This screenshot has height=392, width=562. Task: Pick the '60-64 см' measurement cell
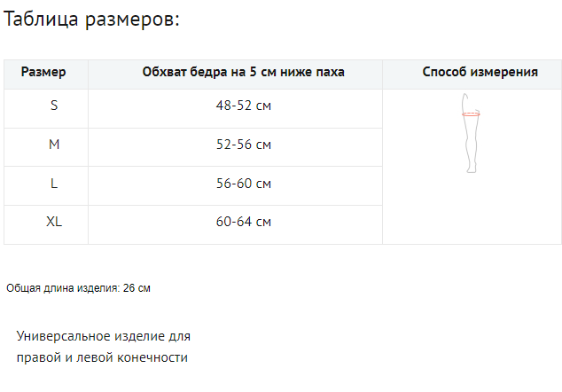click(243, 222)
